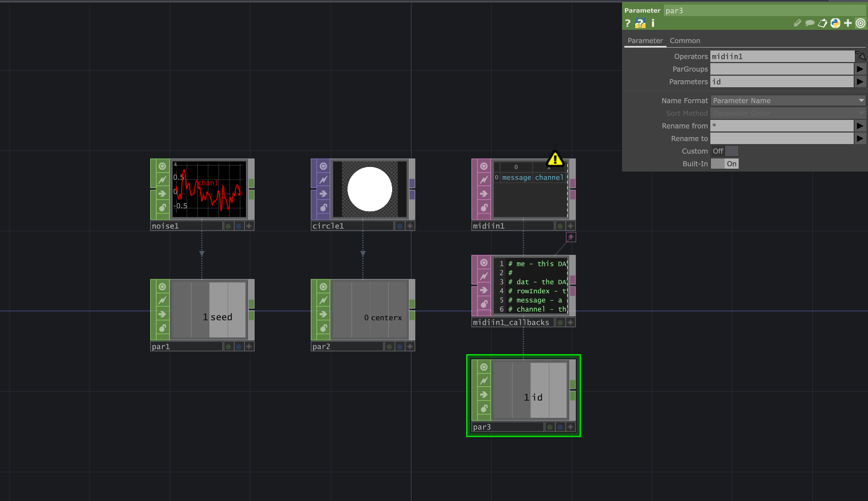Expand the dropdown arrow next to the Parameters field
868x501 pixels.
pyautogui.click(x=859, y=81)
